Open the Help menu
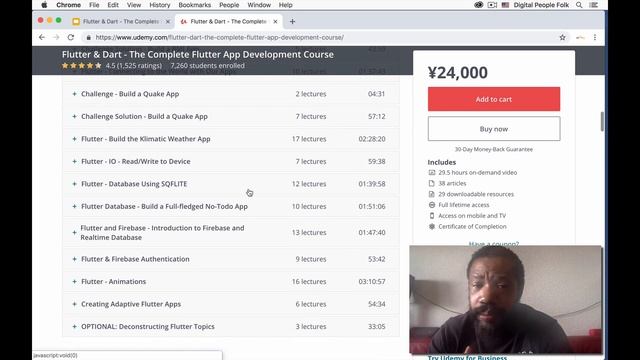Viewport: 640px width, 360px height. (285, 5)
